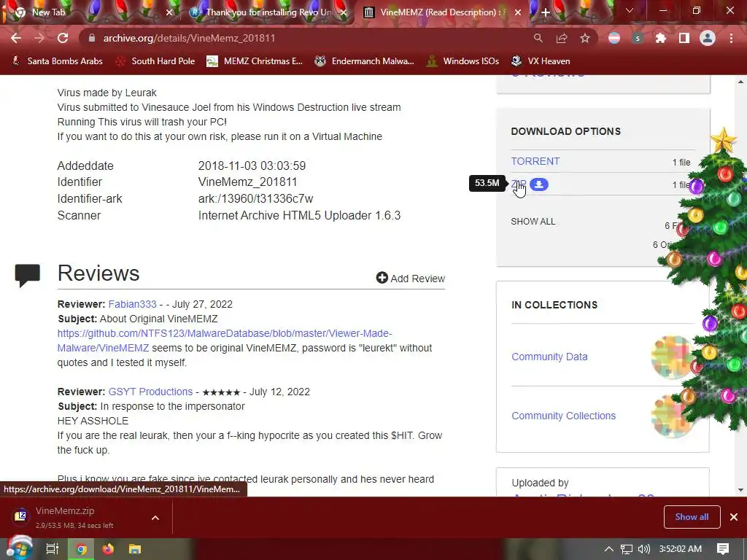This screenshot has height=560, width=747.
Task: Open File Explorer from the taskbar
Action: pos(135,550)
